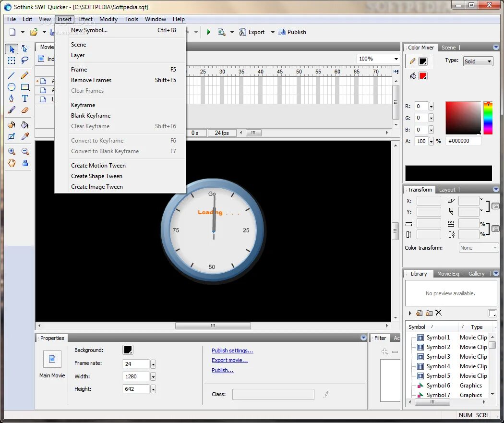The height and width of the screenshot is (423, 504).
Task: Toggle the position lock in Transform panel
Action: pyautogui.click(x=495, y=206)
